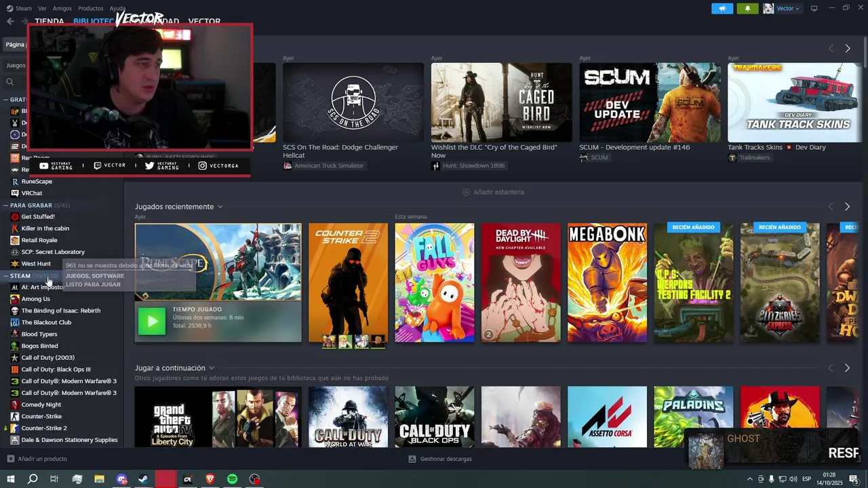Click Añadir un producto
868x488 pixels.
pyautogui.click(x=42, y=459)
